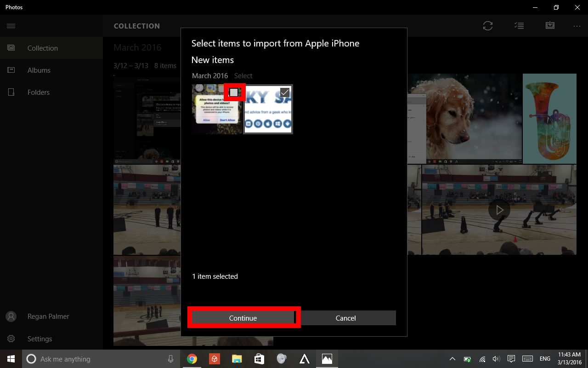This screenshot has width=588, height=368.
Task: Open Windows Store from taskbar
Action: (259, 359)
